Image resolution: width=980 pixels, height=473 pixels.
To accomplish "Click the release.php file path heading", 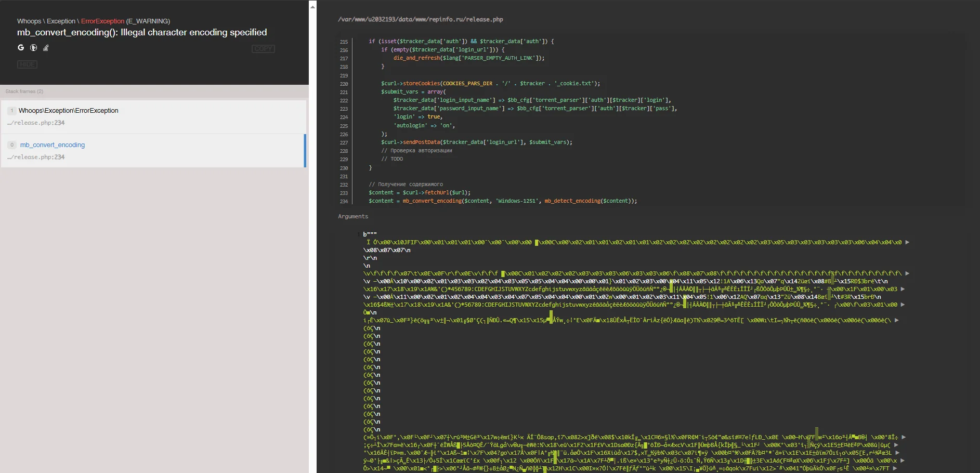I will coord(421,20).
